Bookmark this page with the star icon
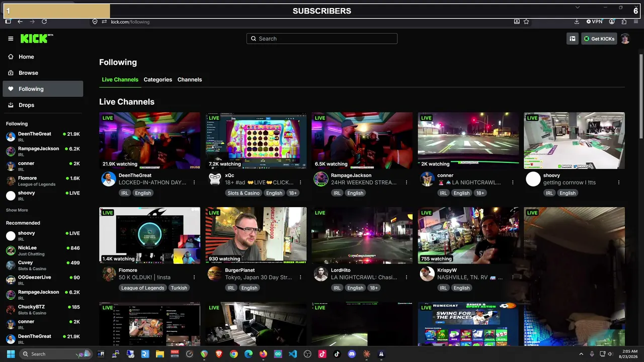The height and width of the screenshot is (362, 644). 526,22
